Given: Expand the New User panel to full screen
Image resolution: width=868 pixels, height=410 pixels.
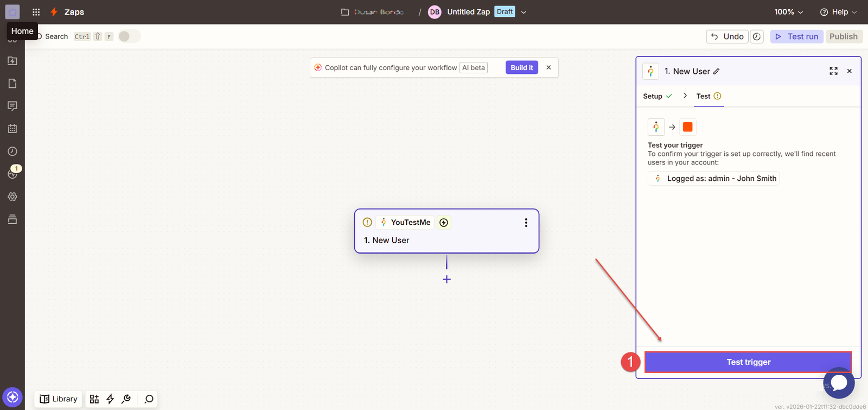Looking at the screenshot, I should (833, 71).
